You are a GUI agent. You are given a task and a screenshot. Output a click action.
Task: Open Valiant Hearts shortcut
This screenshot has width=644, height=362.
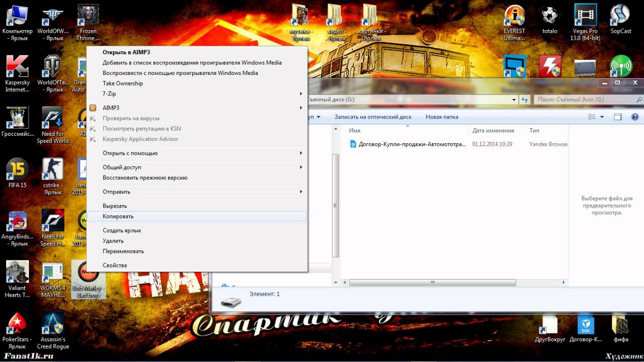click(x=17, y=279)
